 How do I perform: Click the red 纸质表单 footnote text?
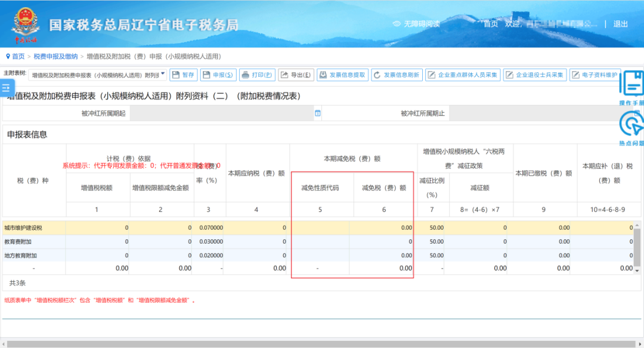[x=100, y=300]
